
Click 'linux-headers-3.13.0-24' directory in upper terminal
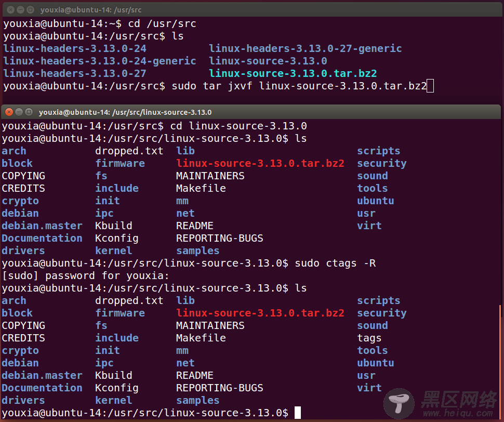pos(75,48)
